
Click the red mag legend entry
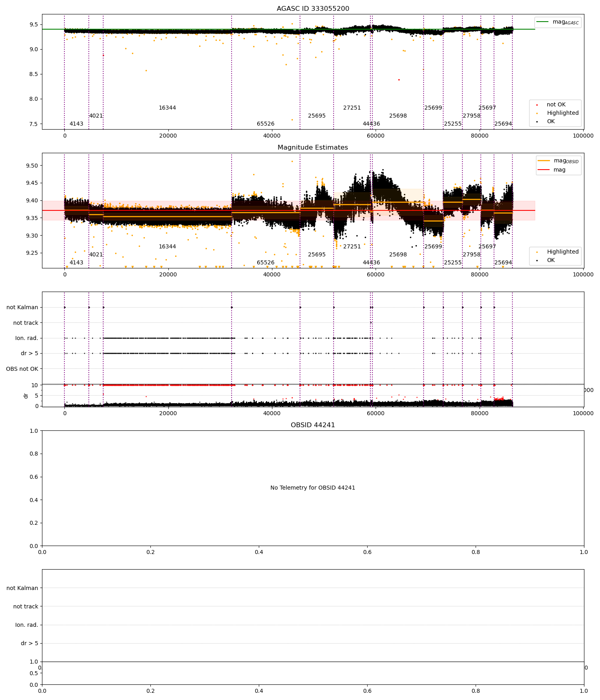pos(552,170)
